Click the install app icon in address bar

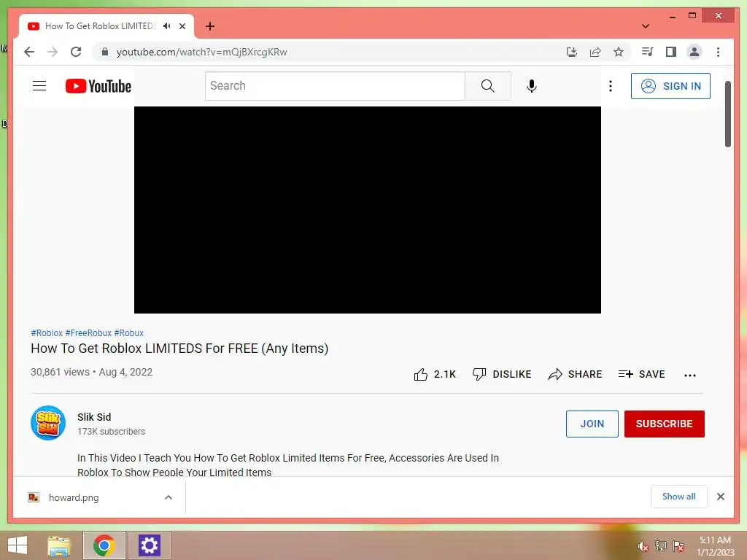[572, 52]
